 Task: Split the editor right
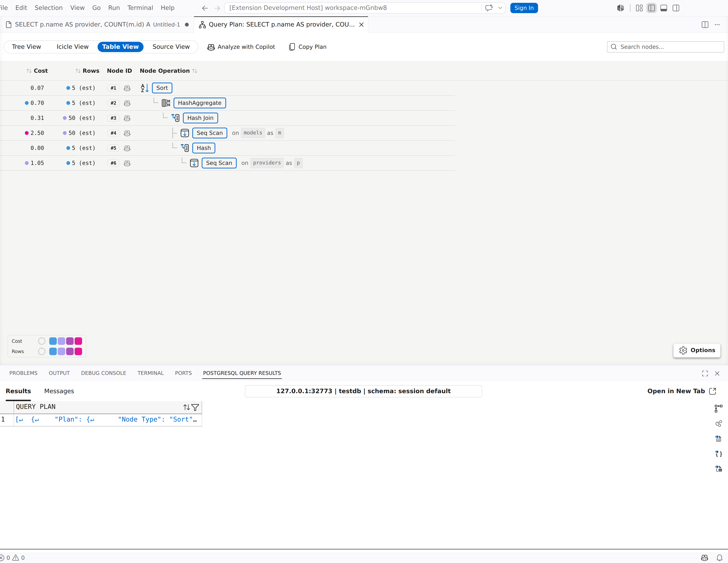[x=705, y=25]
